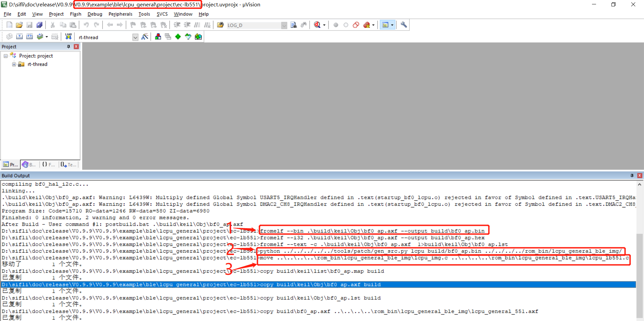
Task: Navigate forwards with the right arrow icon
Action: (120, 25)
